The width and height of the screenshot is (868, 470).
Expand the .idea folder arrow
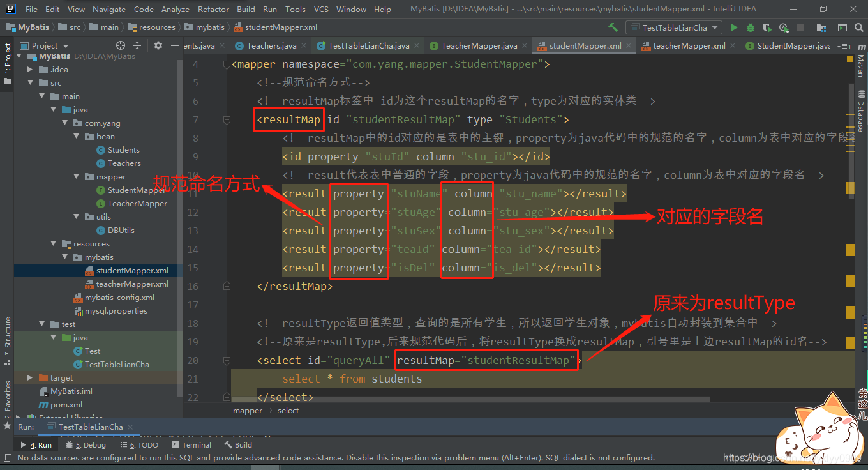pyautogui.click(x=30, y=70)
